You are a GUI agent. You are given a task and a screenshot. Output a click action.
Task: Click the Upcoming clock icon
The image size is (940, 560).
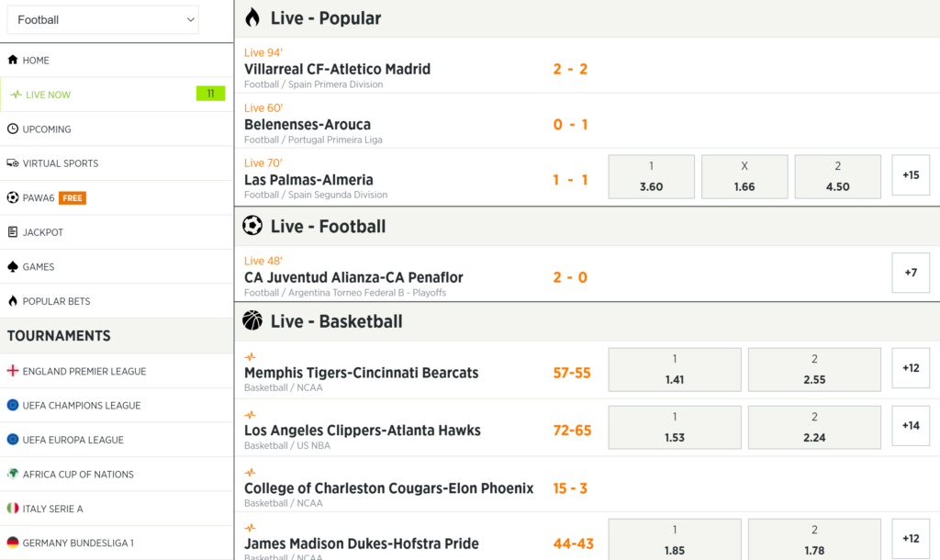[13, 129]
